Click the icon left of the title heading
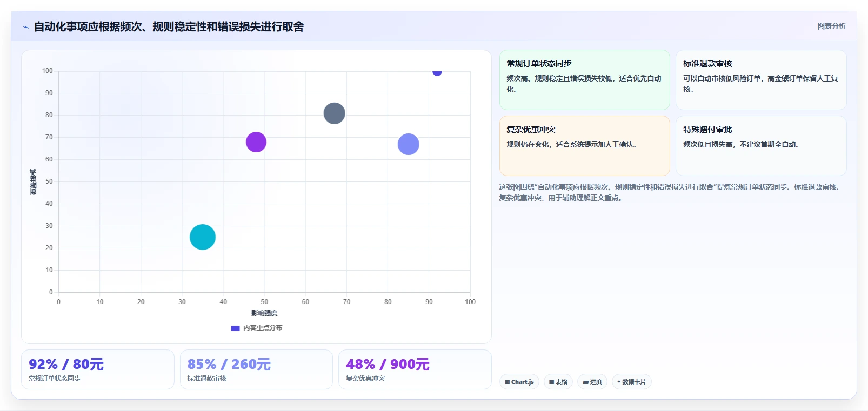Viewport: 868px width, 411px height. tap(25, 27)
